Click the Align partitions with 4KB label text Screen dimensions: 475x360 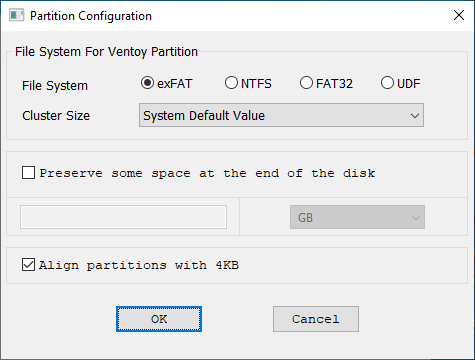click(139, 265)
